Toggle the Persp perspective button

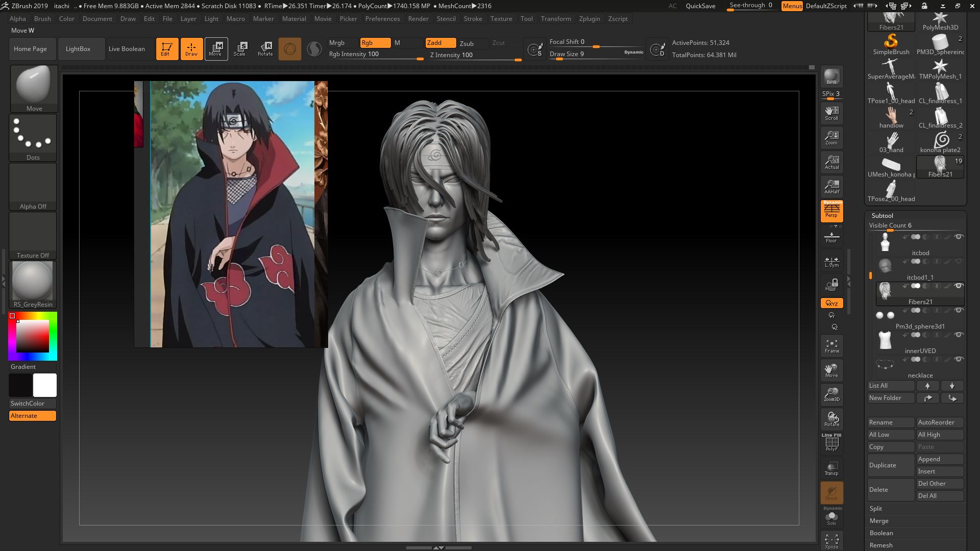pos(831,211)
